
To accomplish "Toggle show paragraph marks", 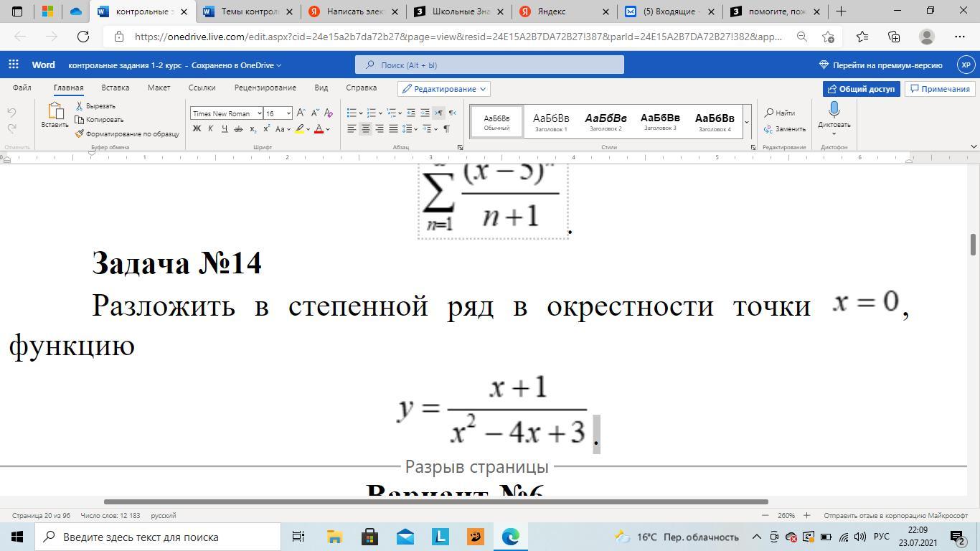I will (446, 129).
